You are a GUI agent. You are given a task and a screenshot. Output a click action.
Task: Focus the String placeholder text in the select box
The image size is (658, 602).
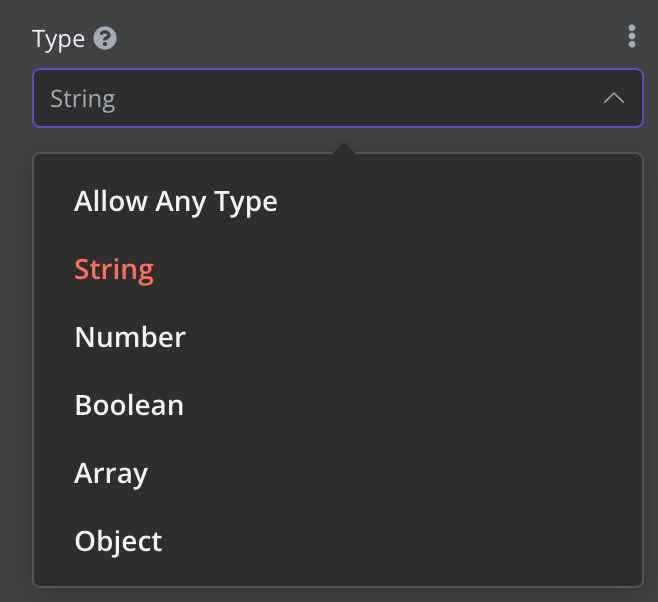pyautogui.click(x=83, y=99)
